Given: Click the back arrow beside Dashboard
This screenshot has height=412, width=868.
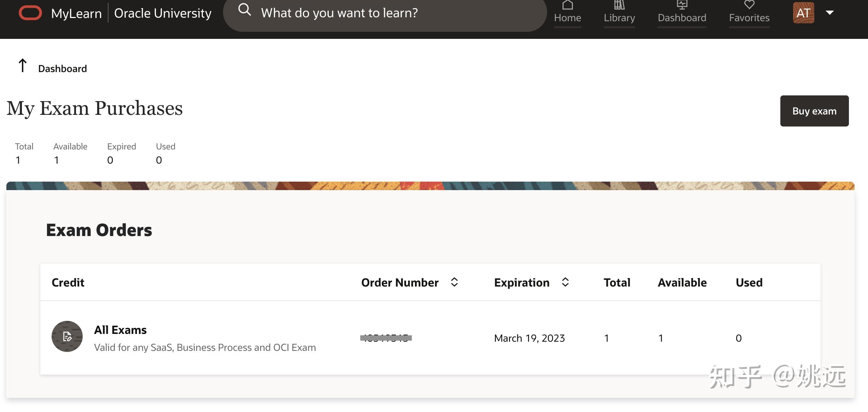Looking at the screenshot, I should tap(23, 66).
